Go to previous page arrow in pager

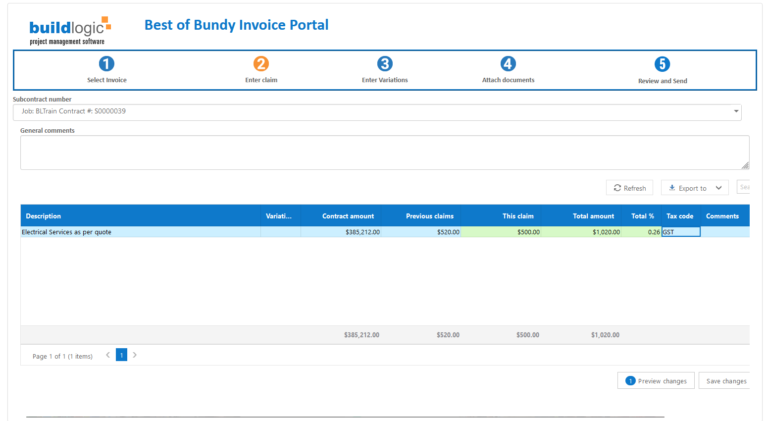(x=108, y=355)
